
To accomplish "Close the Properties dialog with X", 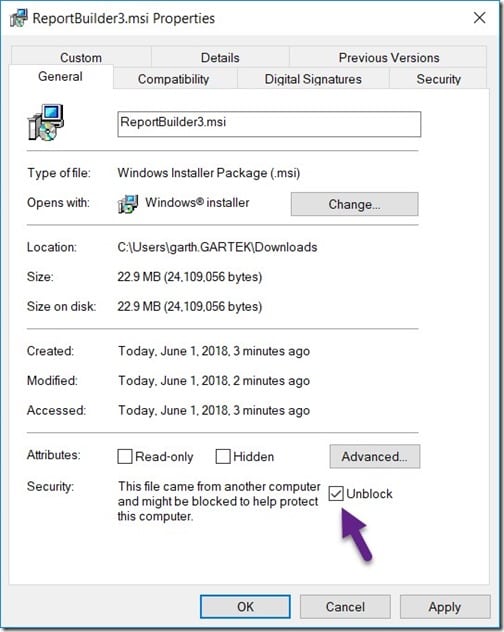I will (x=479, y=18).
